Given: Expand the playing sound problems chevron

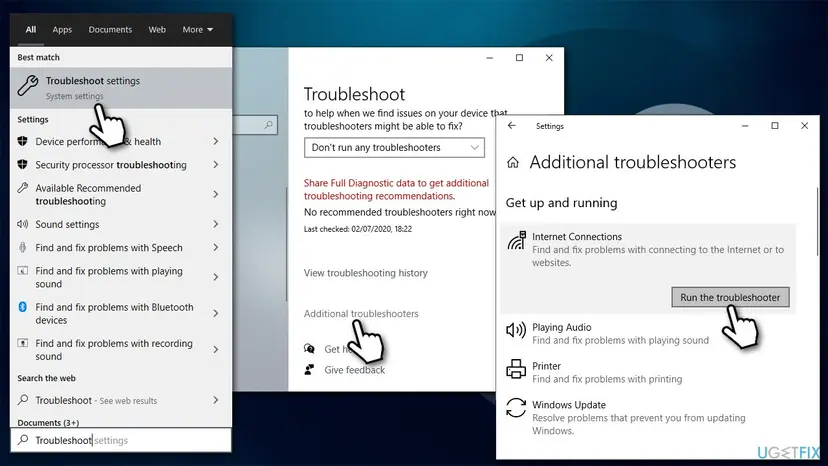Looking at the screenshot, I should [215, 277].
